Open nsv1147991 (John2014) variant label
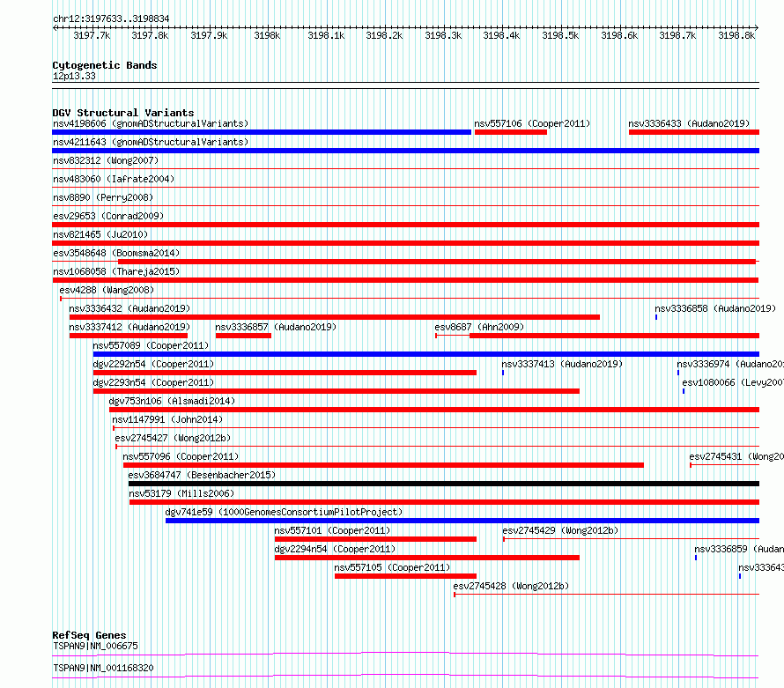Screen dimensions: 784x688 click(167, 419)
